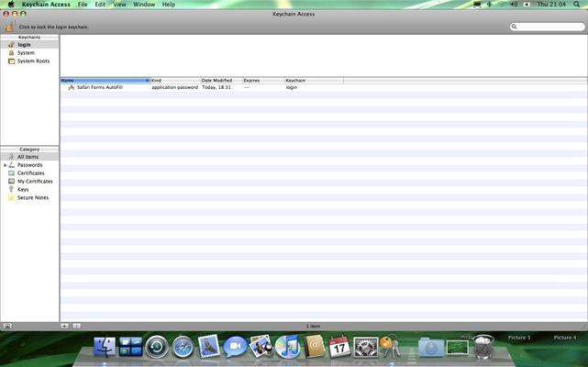This screenshot has width=588, height=367.
Task: Sort by the Name column header
Action: point(105,81)
